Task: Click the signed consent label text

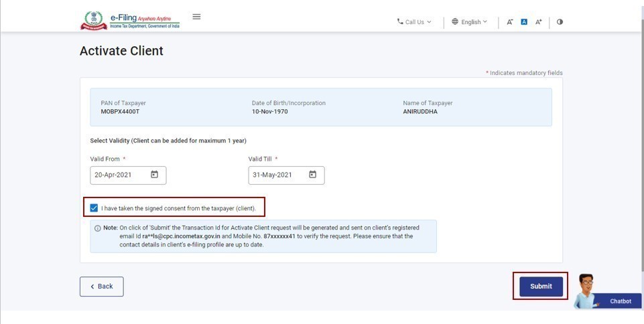Action: click(179, 208)
